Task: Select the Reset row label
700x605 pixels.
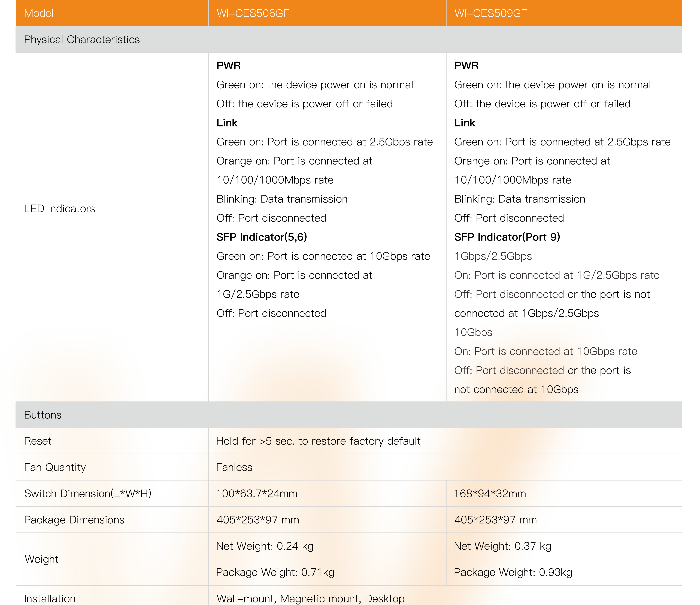Action: tap(38, 441)
